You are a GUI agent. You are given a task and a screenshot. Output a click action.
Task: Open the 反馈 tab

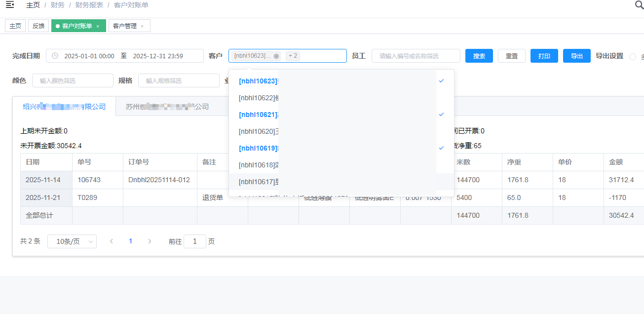38,26
